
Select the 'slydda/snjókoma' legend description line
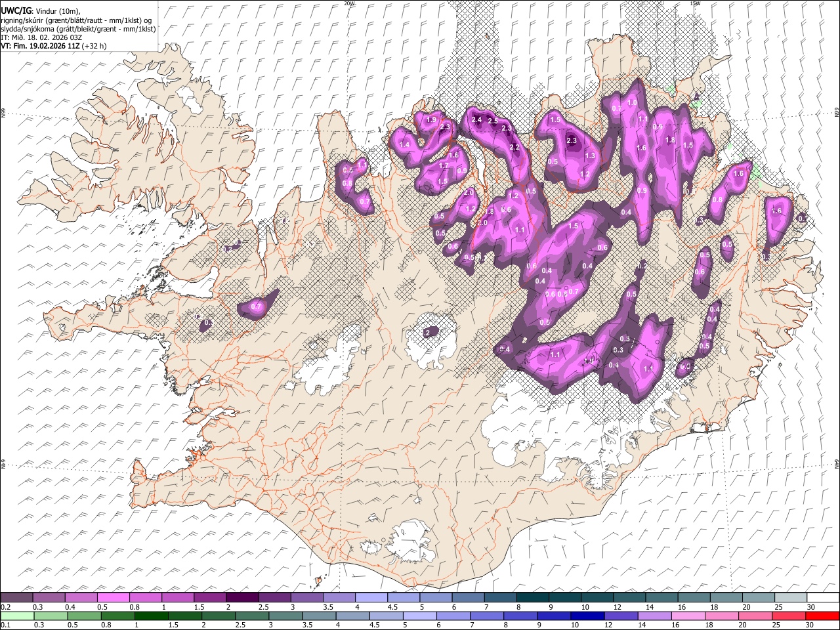[79, 29]
